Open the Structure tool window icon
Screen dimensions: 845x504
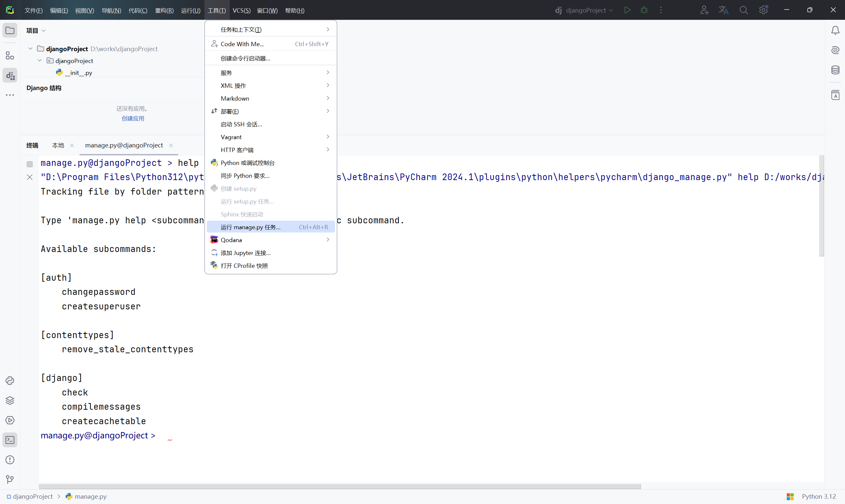[10, 56]
